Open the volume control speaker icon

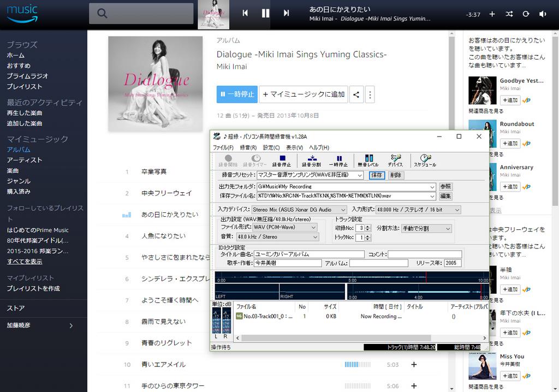click(x=543, y=14)
